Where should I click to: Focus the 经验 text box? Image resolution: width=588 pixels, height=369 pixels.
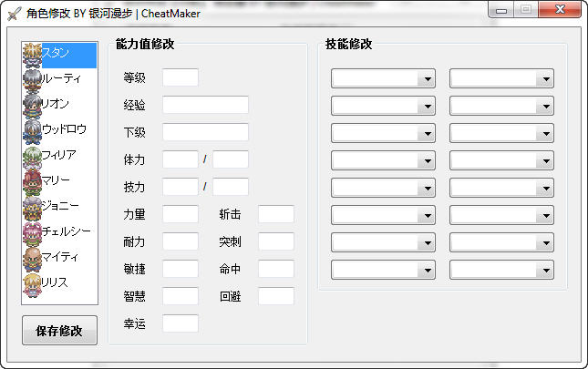point(205,105)
